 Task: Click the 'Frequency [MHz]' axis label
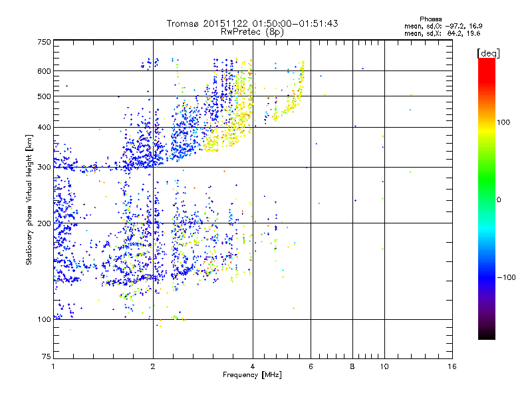click(252, 374)
